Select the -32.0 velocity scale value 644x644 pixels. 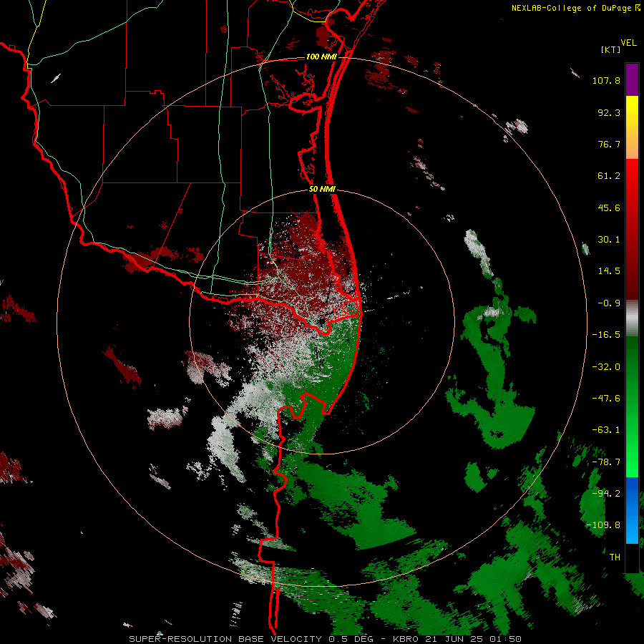606,367
